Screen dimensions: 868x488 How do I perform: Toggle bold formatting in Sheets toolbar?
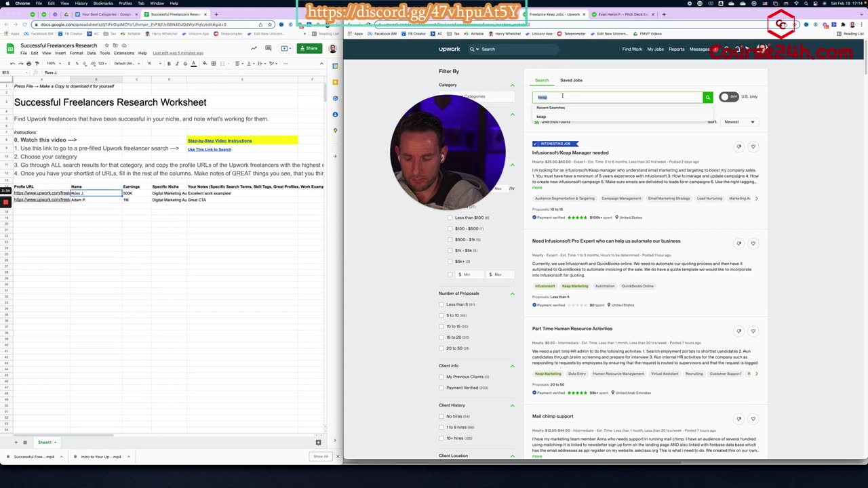[169, 64]
